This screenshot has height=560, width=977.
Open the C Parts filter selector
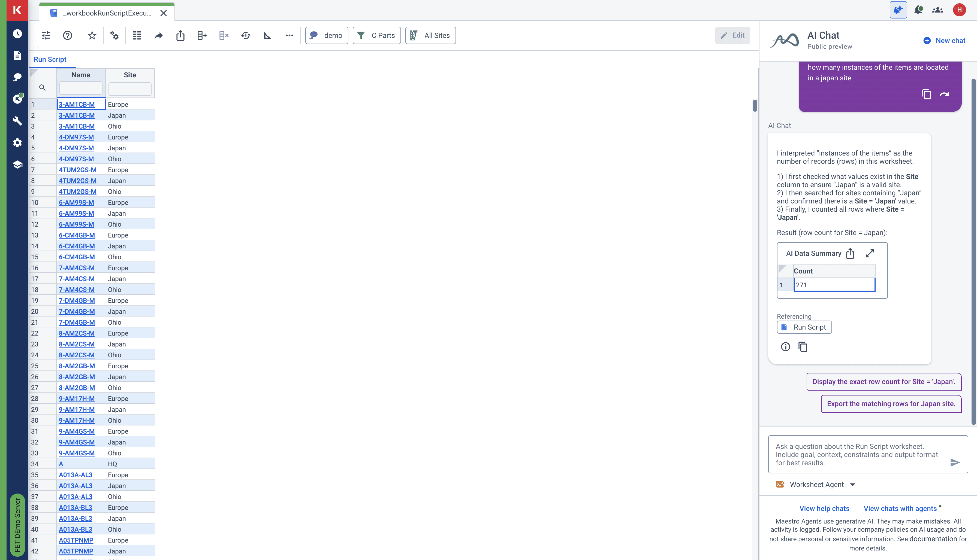(x=376, y=35)
